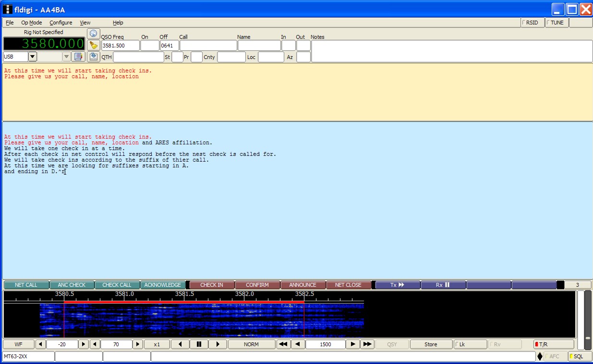
Task: Click the Tx macro button
Action: 398,285
